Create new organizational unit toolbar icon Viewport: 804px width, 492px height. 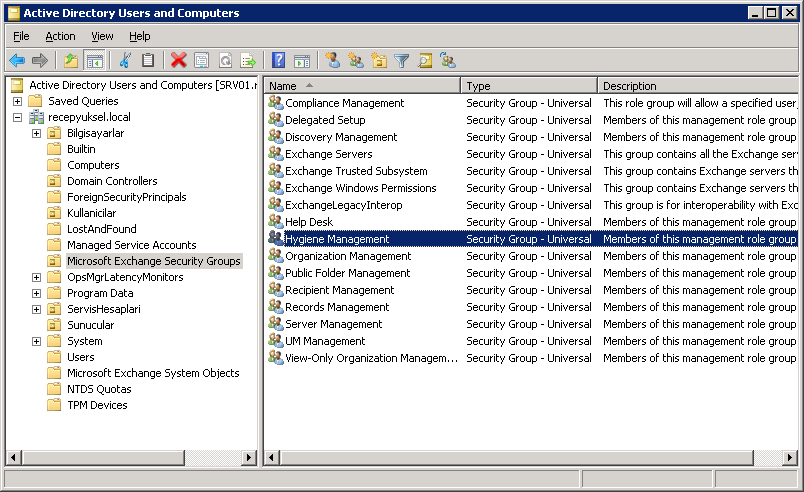[x=379, y=61]
